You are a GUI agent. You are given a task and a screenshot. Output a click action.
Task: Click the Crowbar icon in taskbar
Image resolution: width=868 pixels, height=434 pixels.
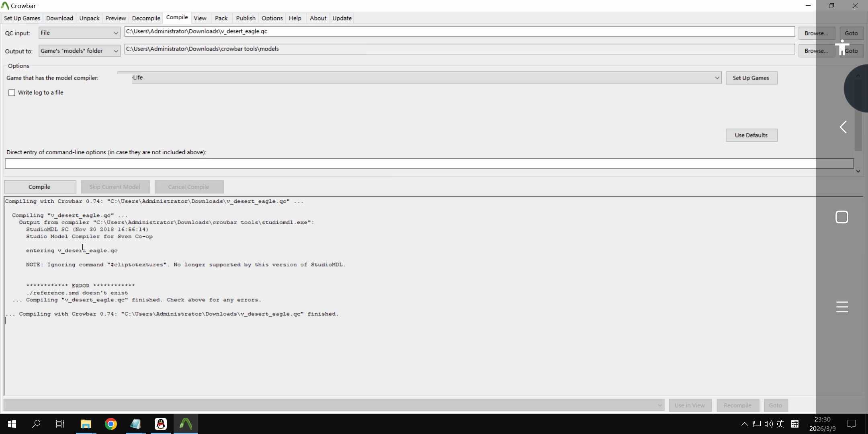[186, 424]
